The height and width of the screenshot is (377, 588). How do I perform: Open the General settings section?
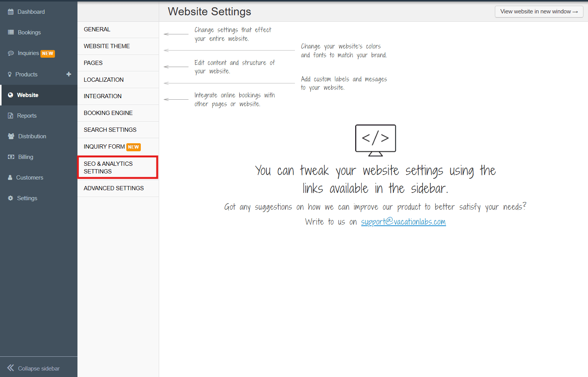pos(97,29)
